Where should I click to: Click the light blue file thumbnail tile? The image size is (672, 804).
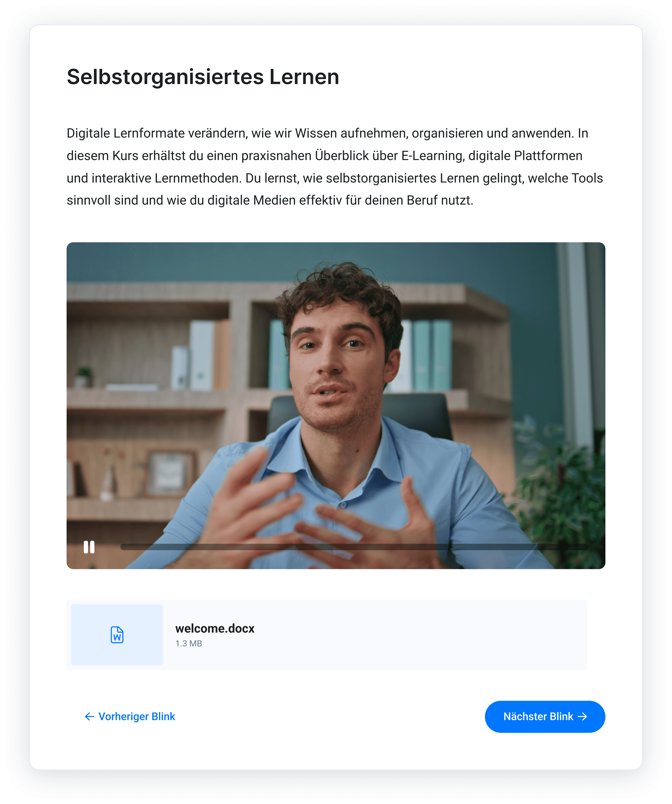(117, 634)
